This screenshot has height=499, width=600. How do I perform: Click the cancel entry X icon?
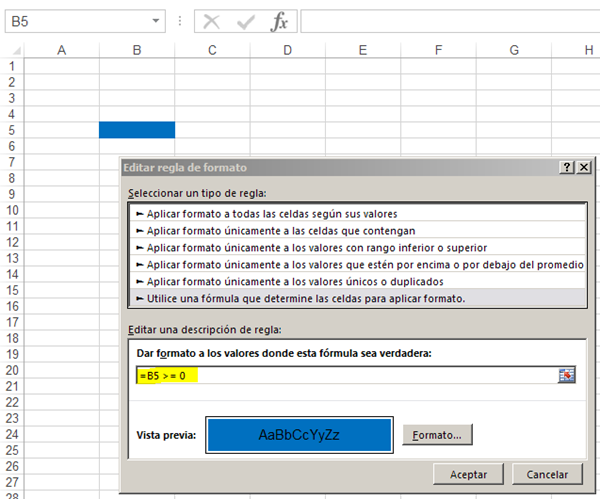coord(211,21)
